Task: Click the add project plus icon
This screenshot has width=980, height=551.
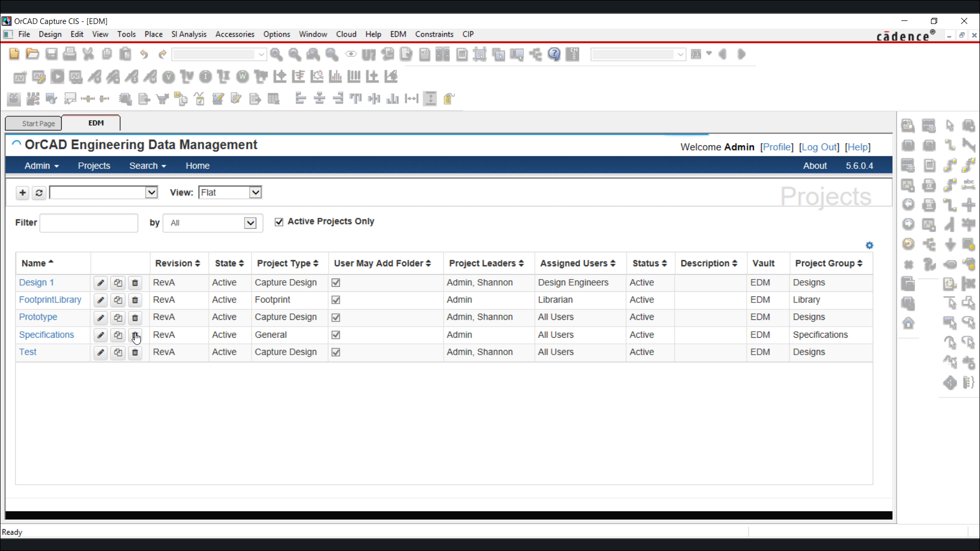Action: pyautogui.click(x=22, y=192)
